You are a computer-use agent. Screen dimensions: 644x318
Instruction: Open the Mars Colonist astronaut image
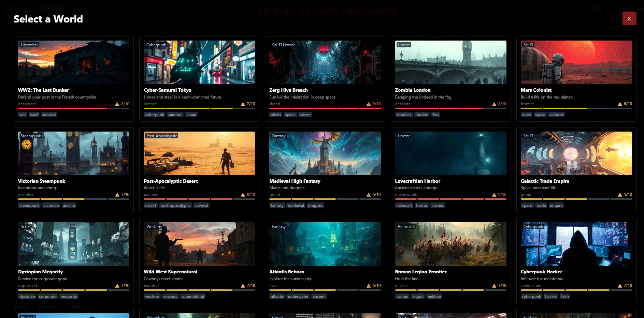pyautogui.click(x=576, y=62)
